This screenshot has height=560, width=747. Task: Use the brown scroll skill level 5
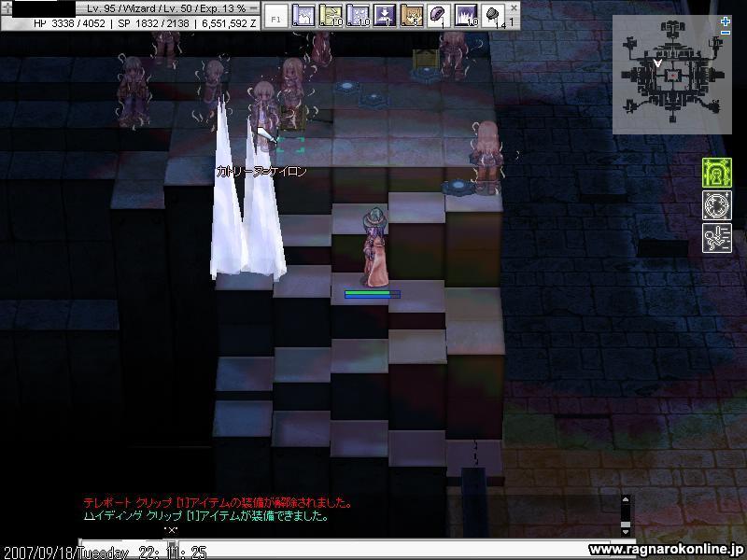[x=412, y=16]
